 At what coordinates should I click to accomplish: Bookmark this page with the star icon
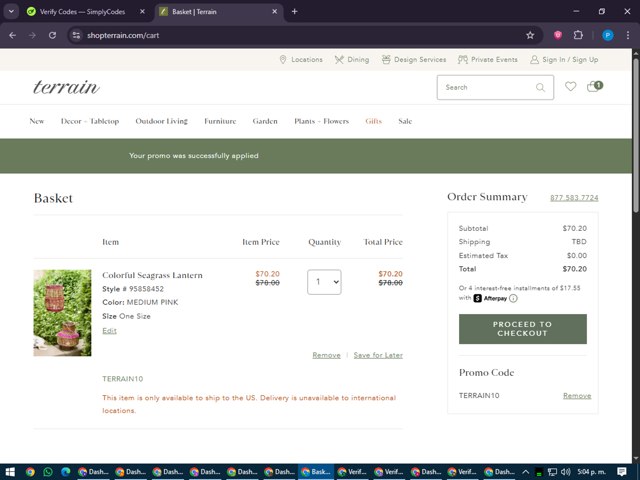click(530, 36)
